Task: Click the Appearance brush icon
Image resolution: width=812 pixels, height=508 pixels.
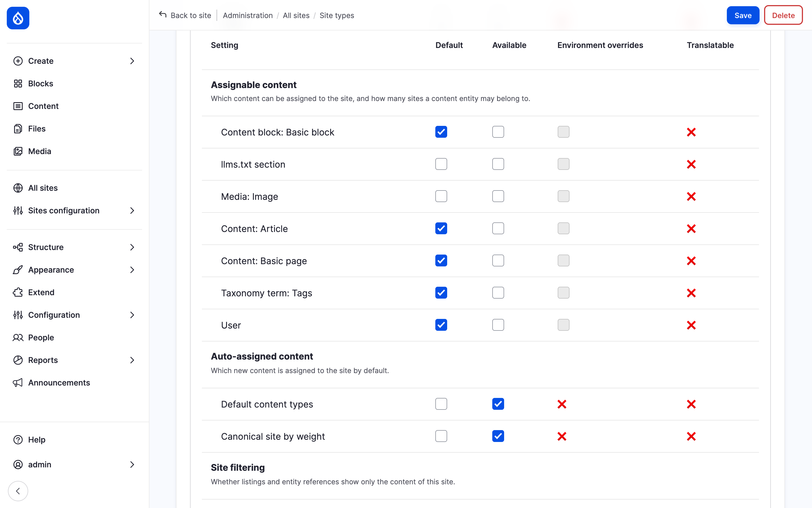Action: (18, 270)
